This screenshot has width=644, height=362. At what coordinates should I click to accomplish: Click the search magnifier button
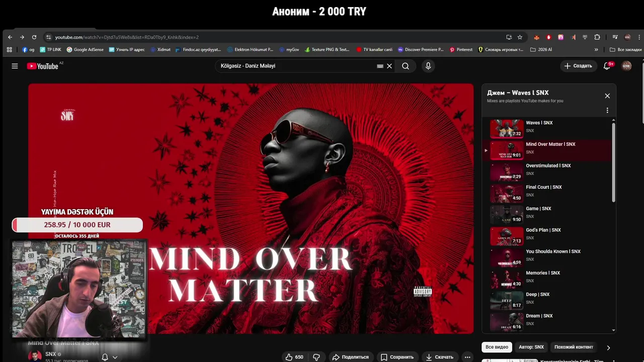[406, 66]
